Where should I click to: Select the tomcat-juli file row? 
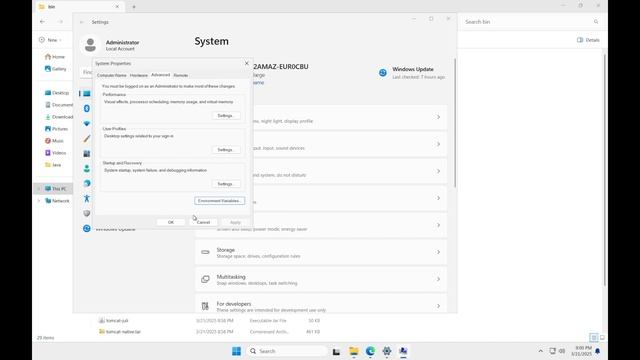tap(210, 321)
